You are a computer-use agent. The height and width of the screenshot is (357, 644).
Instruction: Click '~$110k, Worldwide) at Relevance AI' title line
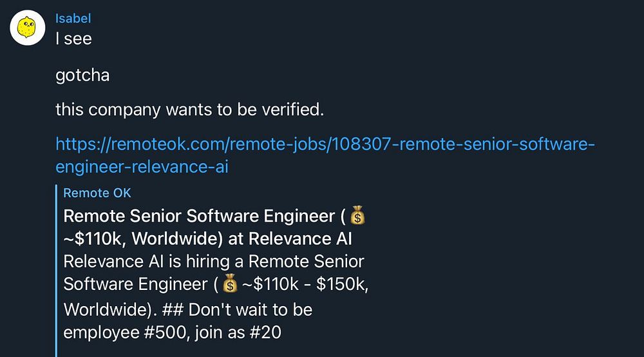(207, 238)
